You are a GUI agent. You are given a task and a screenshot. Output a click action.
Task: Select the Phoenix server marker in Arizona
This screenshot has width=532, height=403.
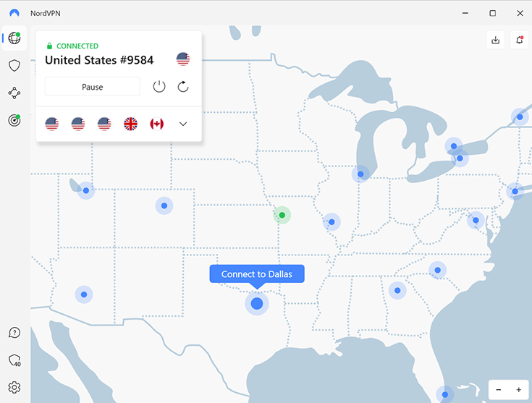pos(84,294)
